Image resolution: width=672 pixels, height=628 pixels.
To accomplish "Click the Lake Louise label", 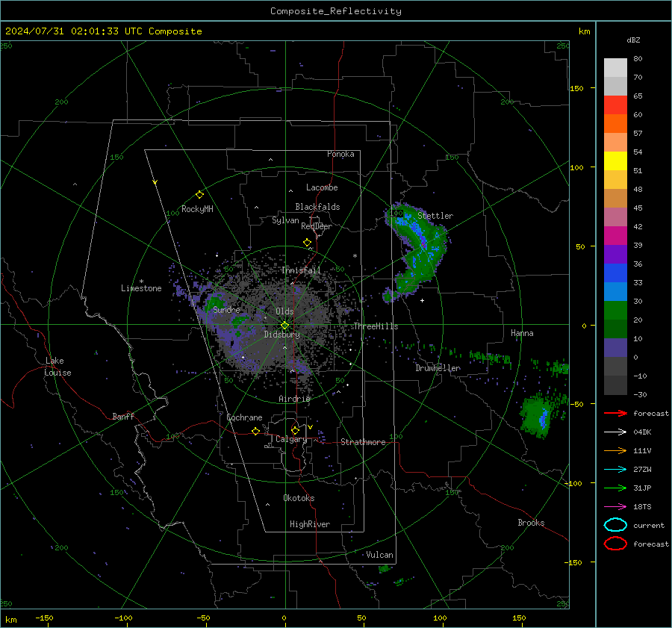I will [x=57, y=367].
